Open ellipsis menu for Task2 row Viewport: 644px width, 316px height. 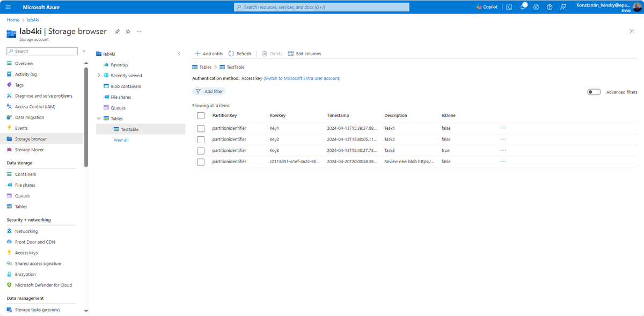tap(503, 139)
